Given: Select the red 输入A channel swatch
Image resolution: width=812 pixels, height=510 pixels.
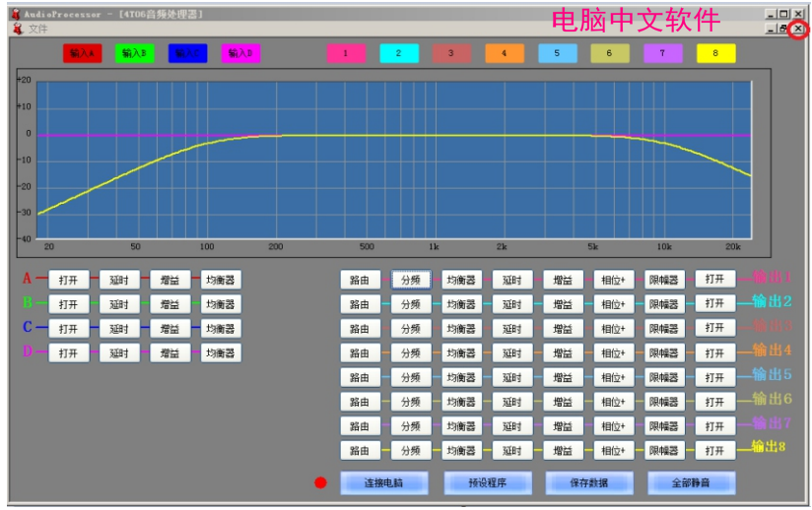Looking at the screenshot, I should [83, 53].
